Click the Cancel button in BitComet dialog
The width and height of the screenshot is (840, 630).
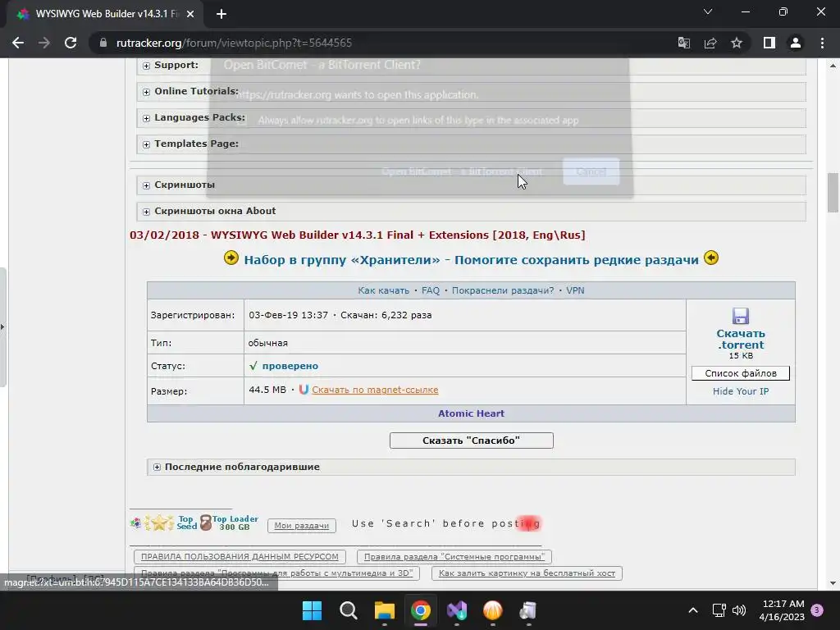591,171
